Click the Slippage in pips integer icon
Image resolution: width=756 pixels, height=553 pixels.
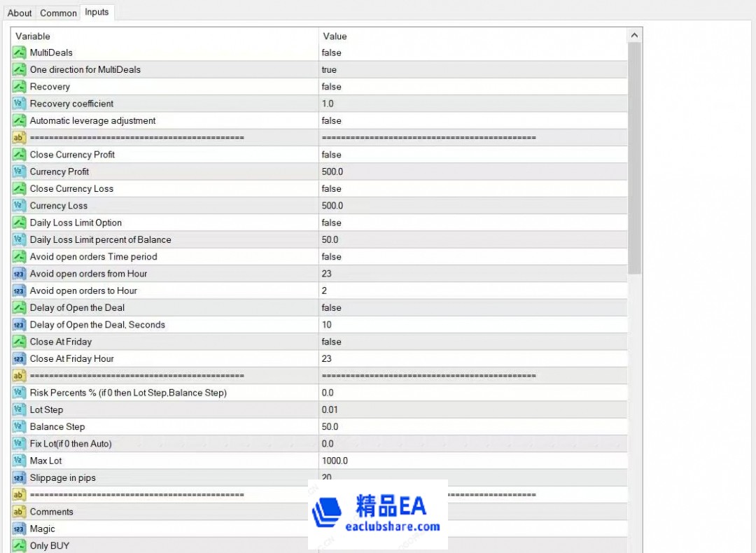(x=19, y=478)
